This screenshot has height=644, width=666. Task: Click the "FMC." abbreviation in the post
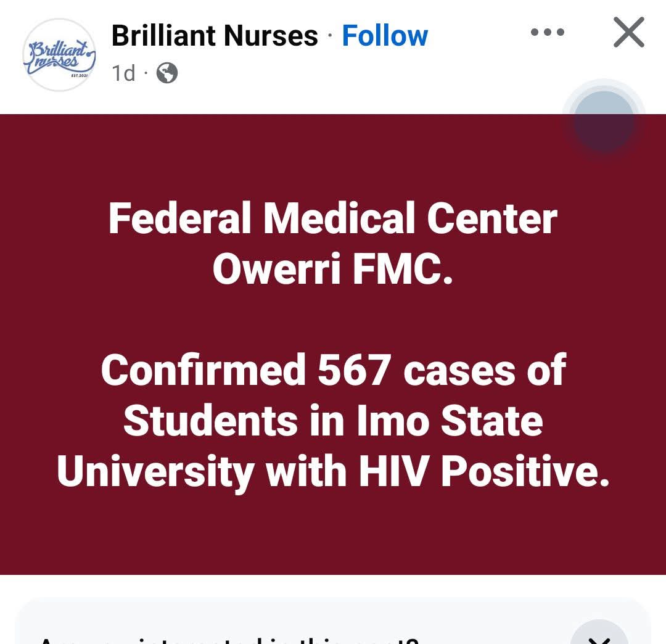403,269
